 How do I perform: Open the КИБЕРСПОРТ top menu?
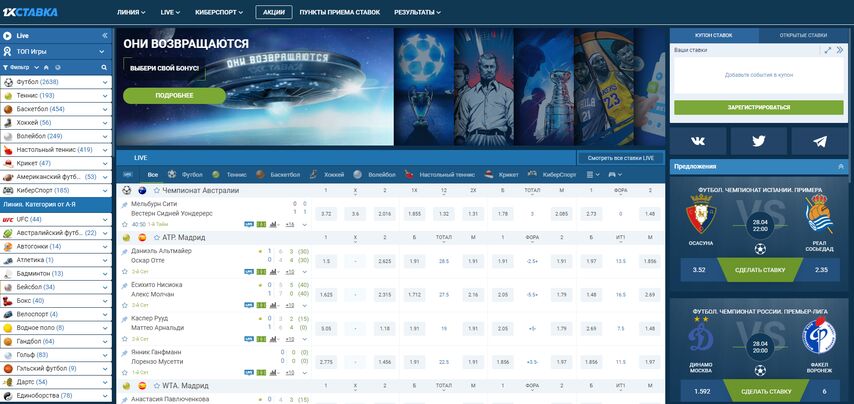(219, 12)
